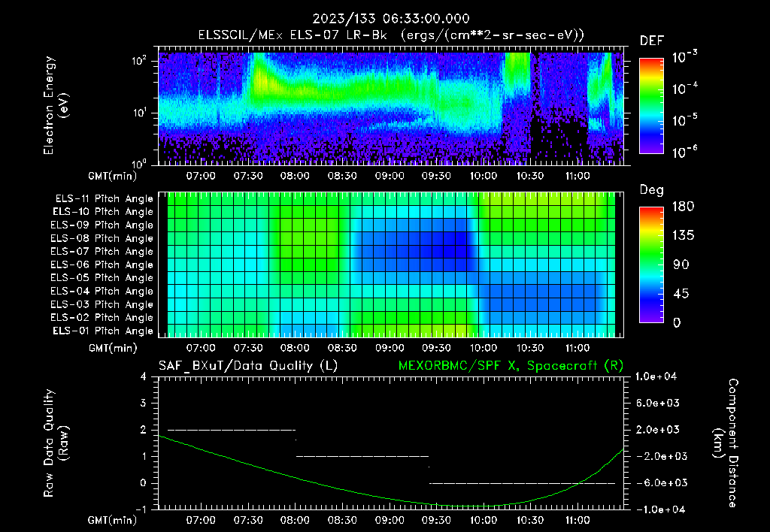Click the ELS-02 Pitch Angle row label

click(102, 318)
